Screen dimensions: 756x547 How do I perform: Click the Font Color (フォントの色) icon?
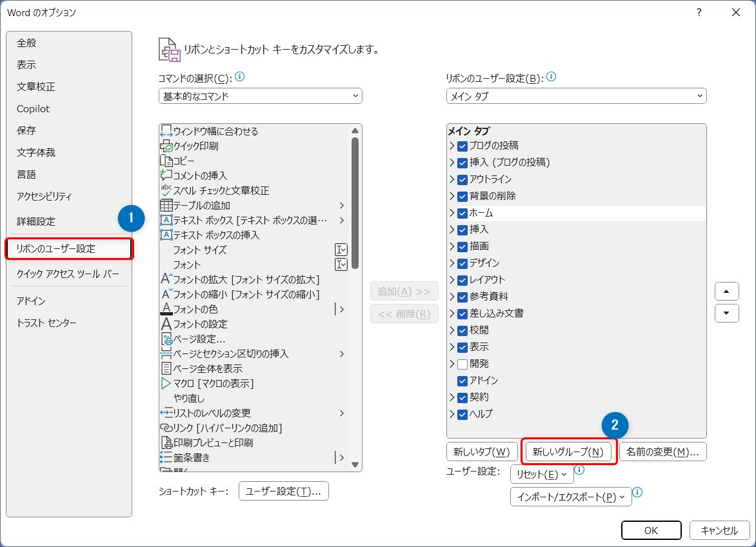(166, 309)
